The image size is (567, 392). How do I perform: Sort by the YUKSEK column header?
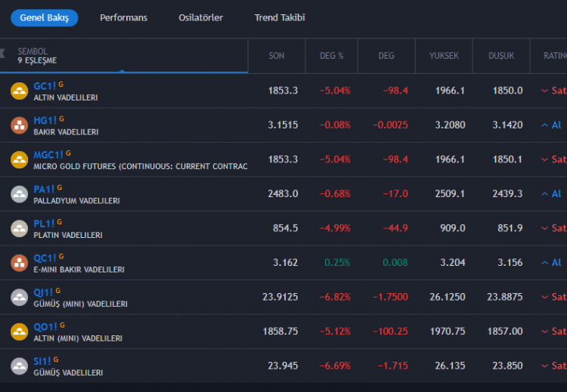tap(444, 56)
